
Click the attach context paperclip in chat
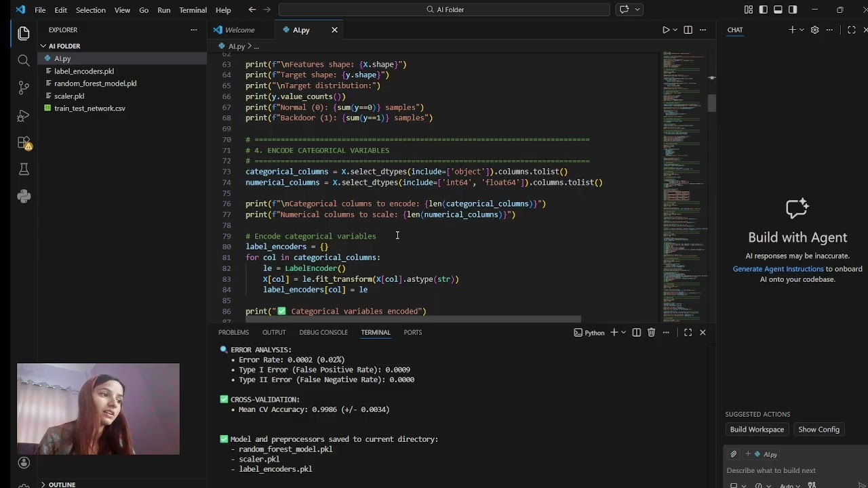tap(733, 454)
